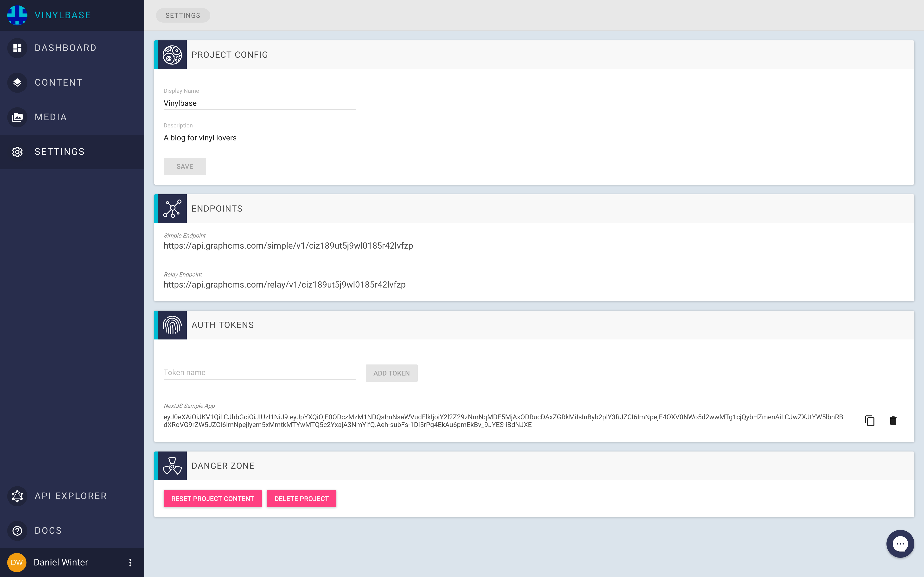Click the DW user avatar
924x577 pixels.
click(x=17, y=562)
